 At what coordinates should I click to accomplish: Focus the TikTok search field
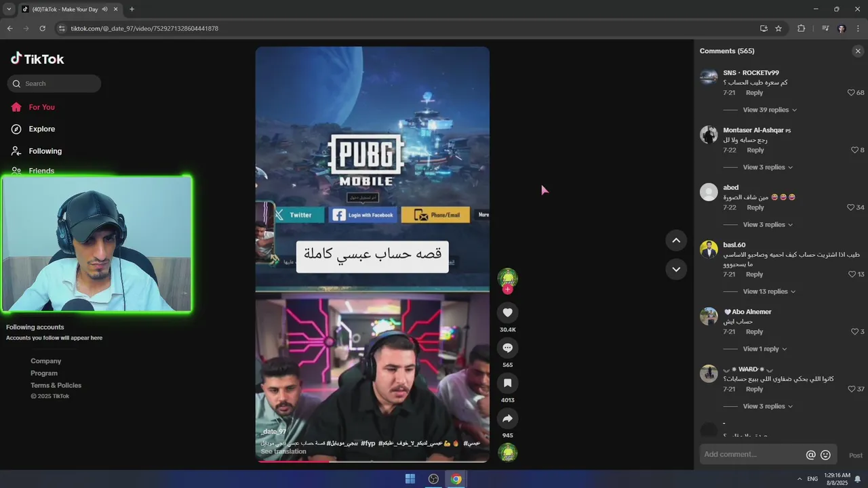tap(54, 83)
